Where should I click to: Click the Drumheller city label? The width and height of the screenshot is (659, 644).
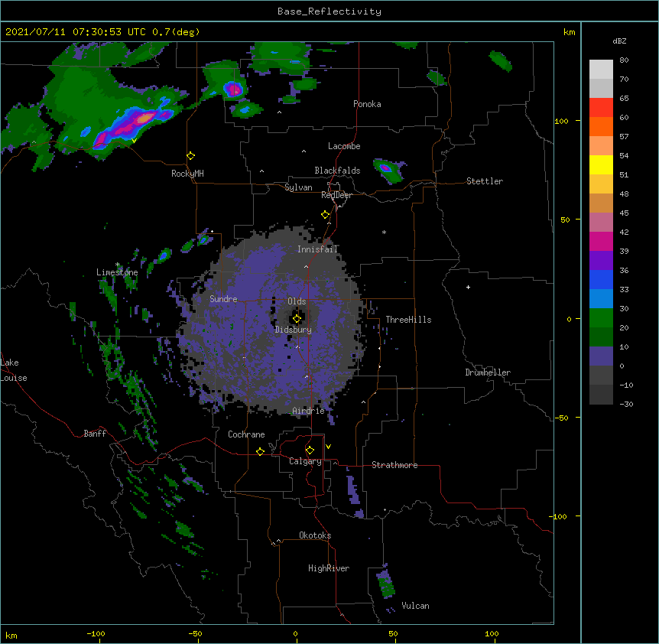point(488,372)
